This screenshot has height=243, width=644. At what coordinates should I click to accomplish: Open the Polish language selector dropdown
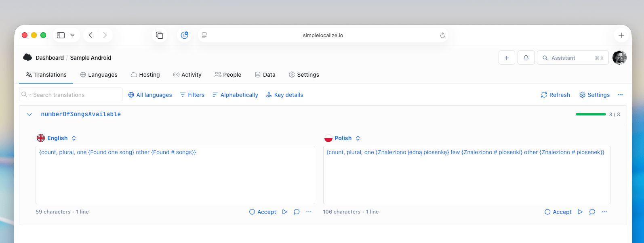point(343,138)
